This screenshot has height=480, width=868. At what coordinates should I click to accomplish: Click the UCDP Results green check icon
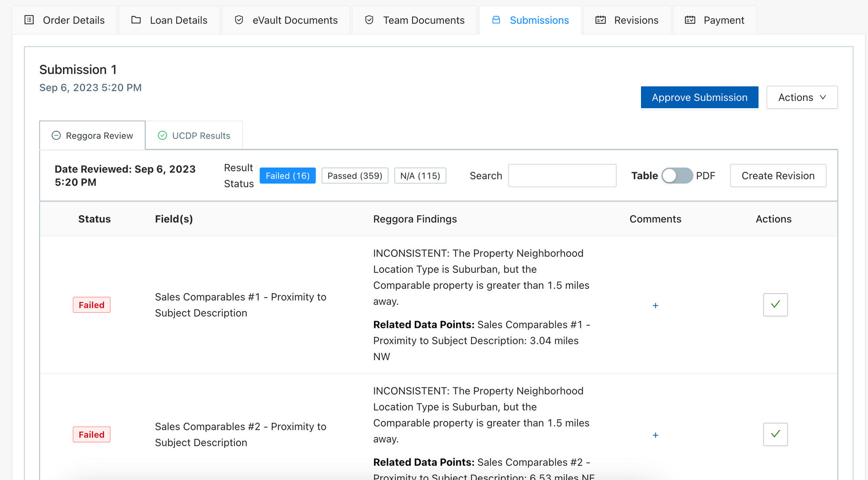162,135
